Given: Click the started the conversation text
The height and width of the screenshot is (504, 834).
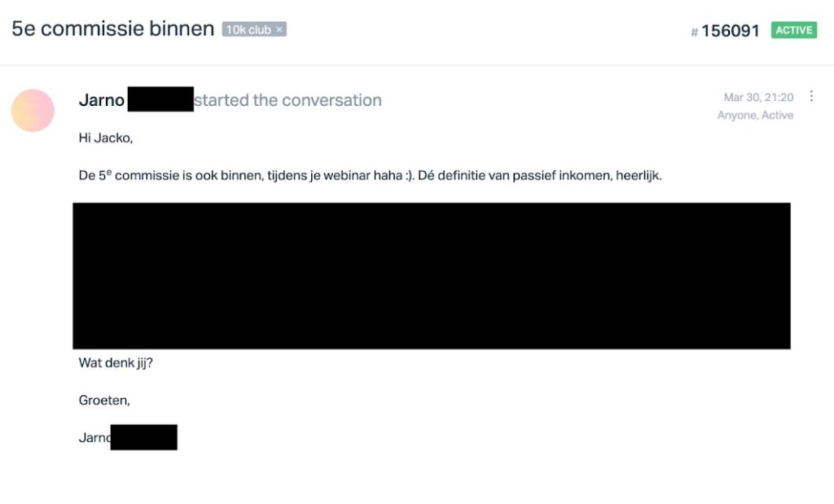Looking at the screenshot, I should [x=288, y=100].
